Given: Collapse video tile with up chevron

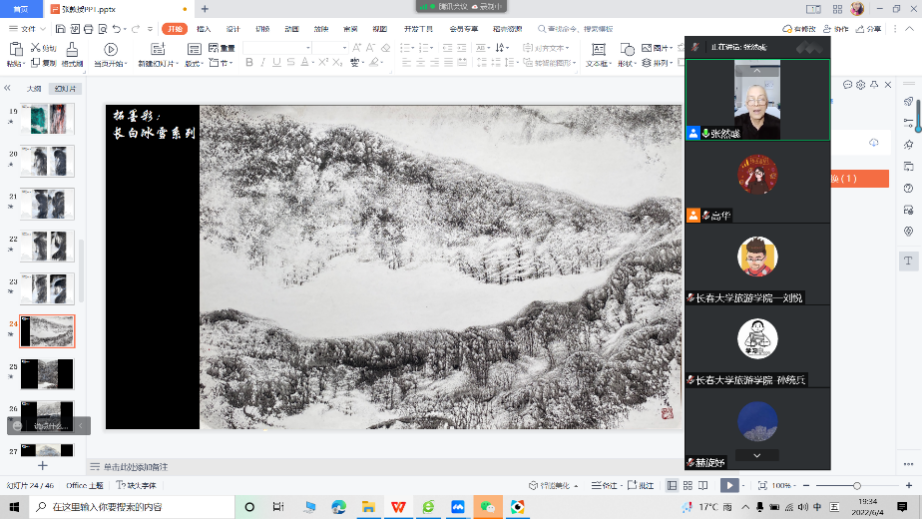Looking at the screenshot, I should [x=757, y=71].
